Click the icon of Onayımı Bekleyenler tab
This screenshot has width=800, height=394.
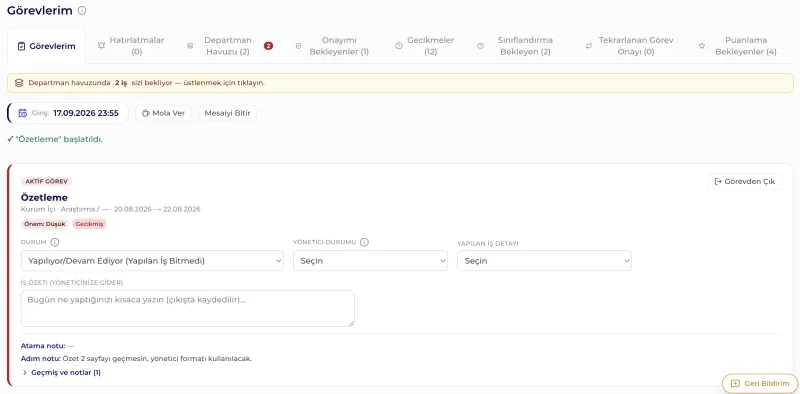pyautogui.click(x=298, y=46)
